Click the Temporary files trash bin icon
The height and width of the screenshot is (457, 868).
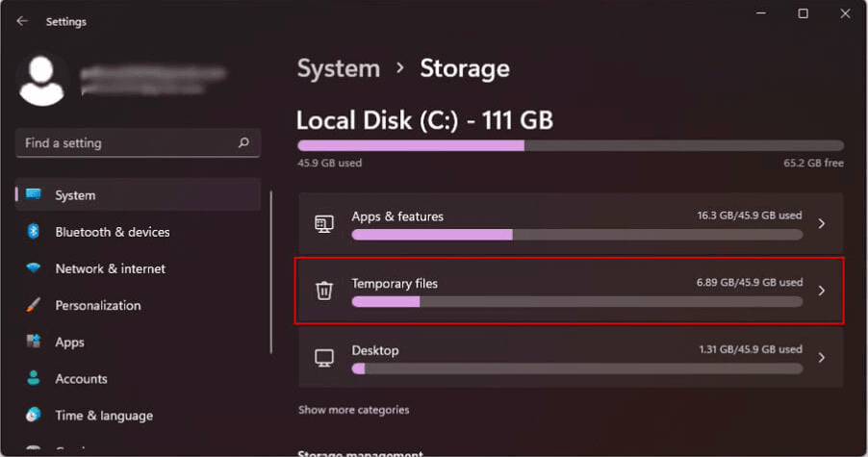tap(324, 291)
